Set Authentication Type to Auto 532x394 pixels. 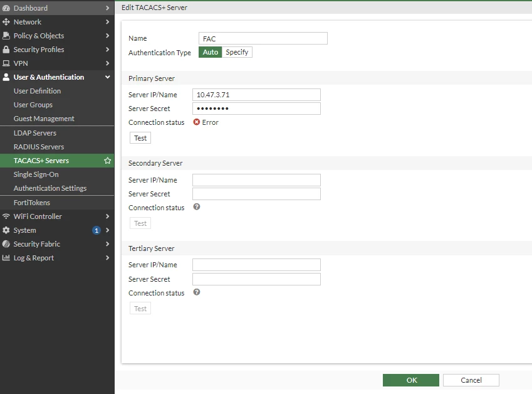211,52
